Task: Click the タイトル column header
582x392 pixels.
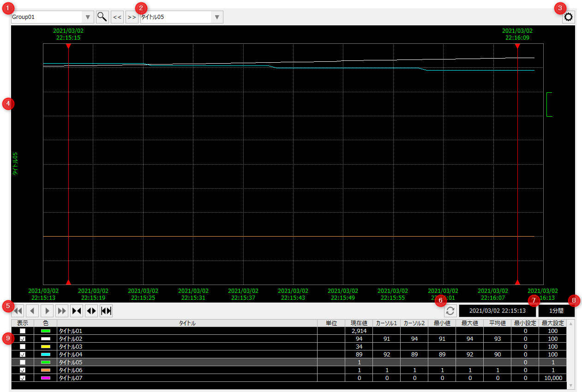Action: 187,323
